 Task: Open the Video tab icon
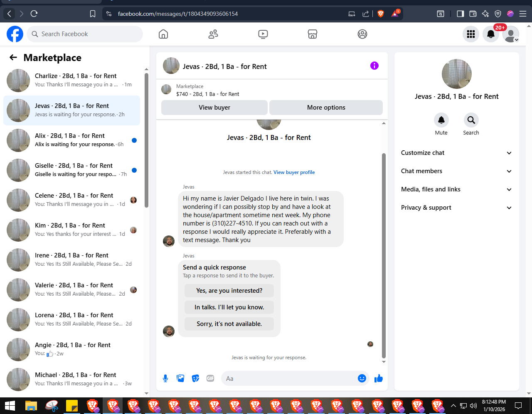(x=263, y=34)
